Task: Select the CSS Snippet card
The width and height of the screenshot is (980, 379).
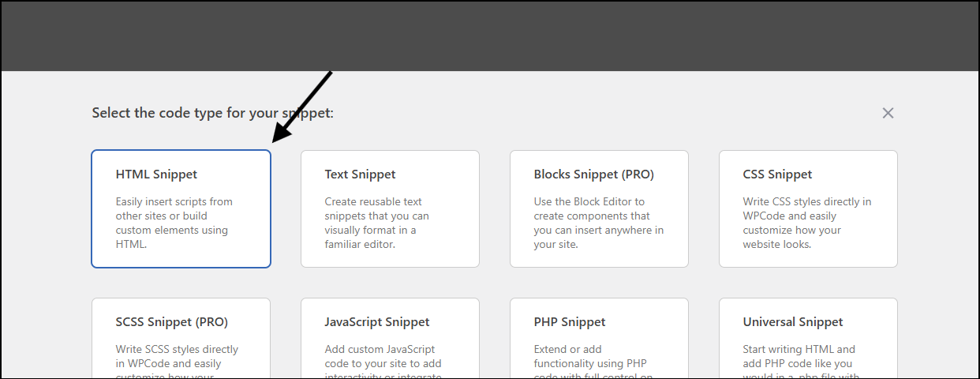Action: [x=808, y=209]
